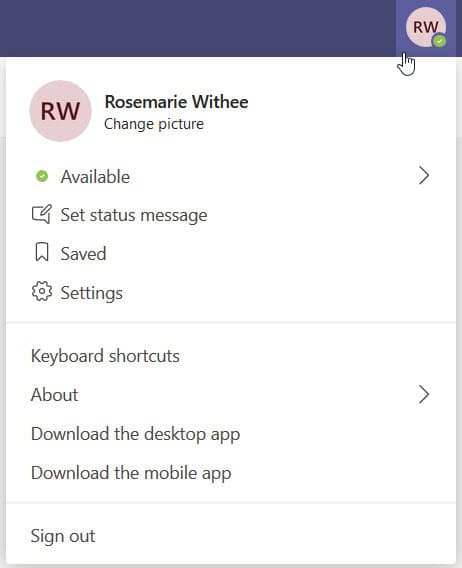Click the Settings gear icon
This screenshot has width=462, height=568.
tap(42, 291)
